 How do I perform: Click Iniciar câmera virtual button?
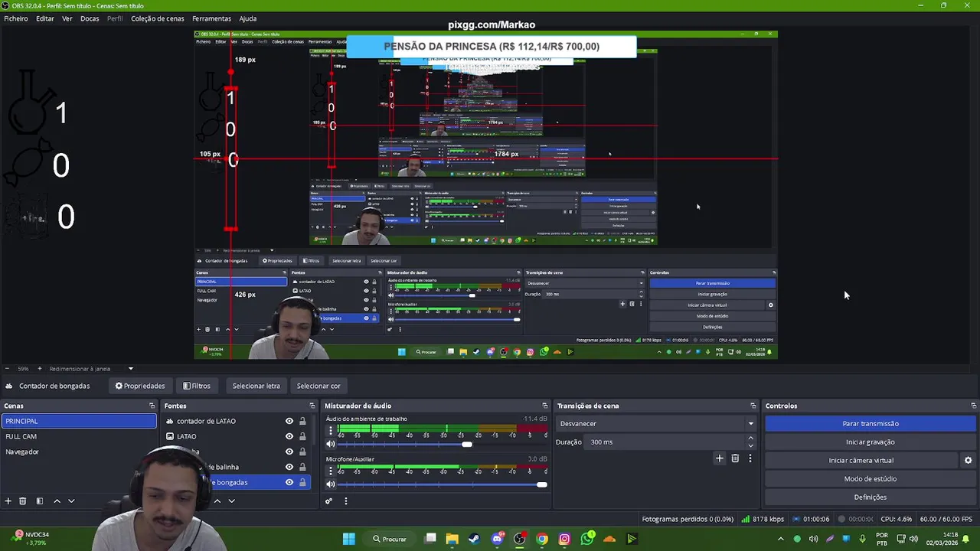[861, 460]
